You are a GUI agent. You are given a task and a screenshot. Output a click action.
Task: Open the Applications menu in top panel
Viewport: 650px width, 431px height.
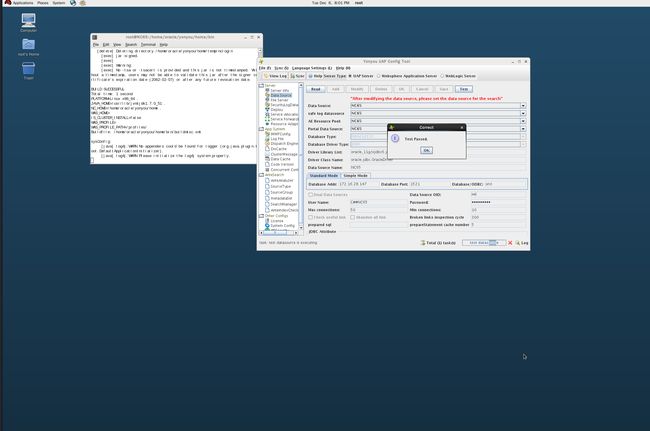click(x=23, y=3)
